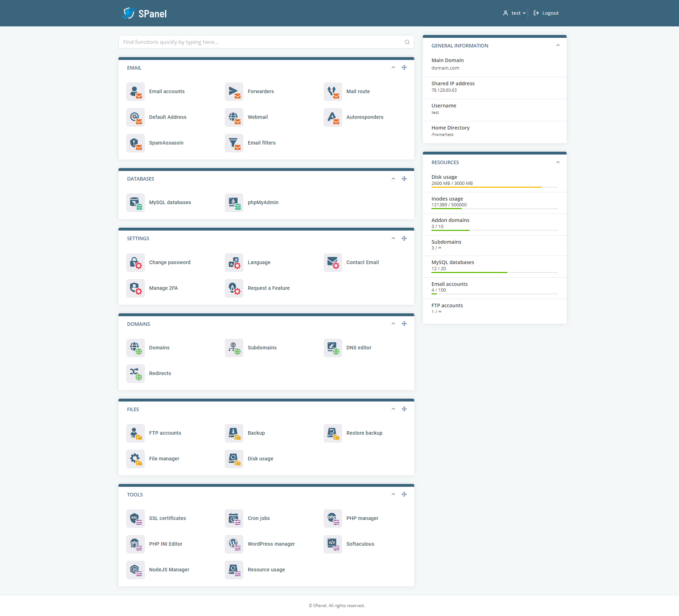
Task: Open the Cron jobs tool
Action: 259,518
